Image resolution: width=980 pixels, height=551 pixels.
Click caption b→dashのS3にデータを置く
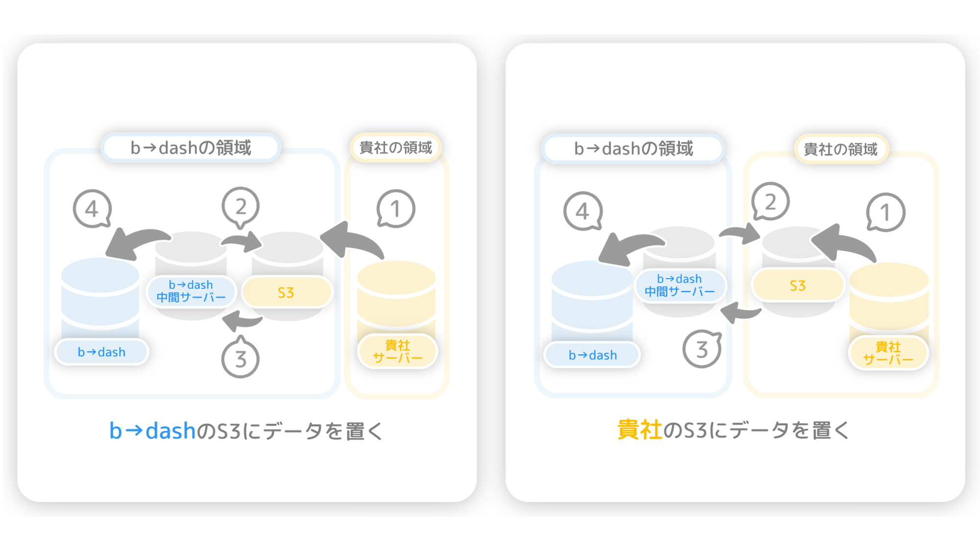tap(246, 431)
